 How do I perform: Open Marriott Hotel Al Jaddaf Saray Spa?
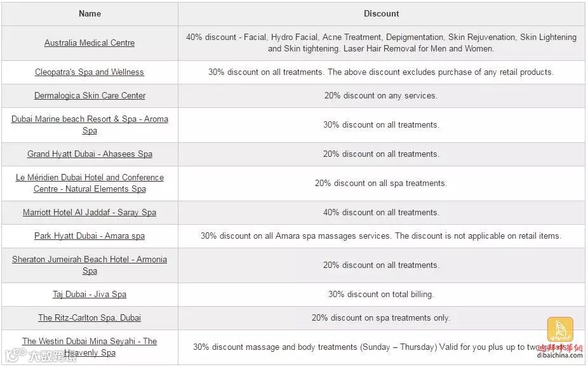pos(90,213)
